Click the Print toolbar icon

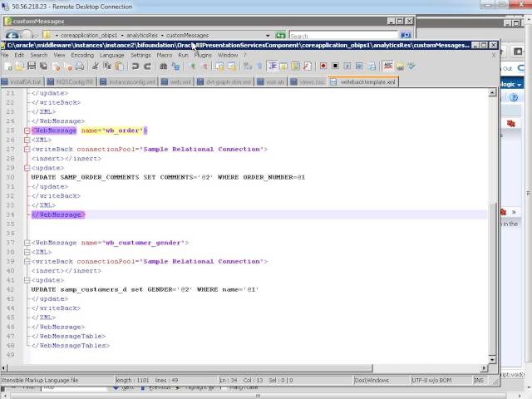80,66
